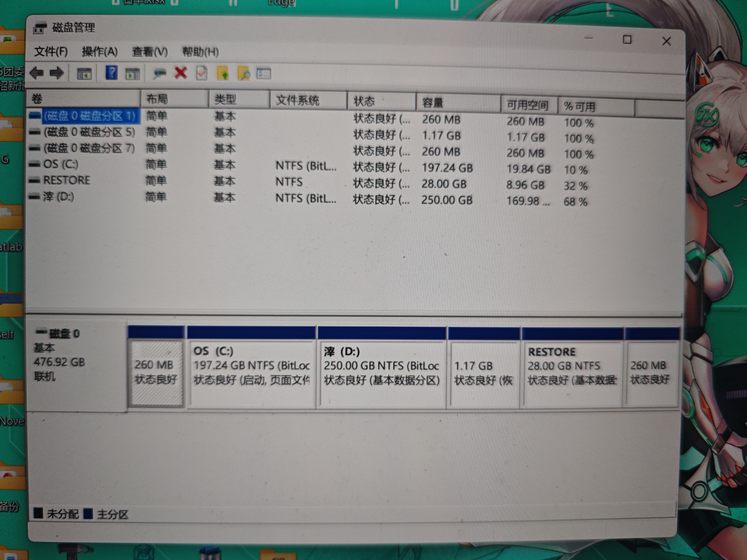Click the folder with magnifier icon
This screenshot has height=560, width=747.
pos(243,74)
